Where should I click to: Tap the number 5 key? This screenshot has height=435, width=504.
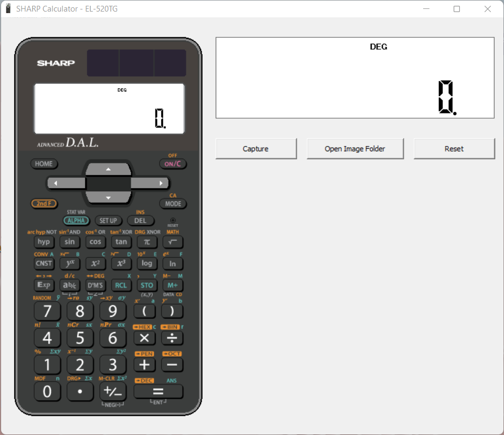80,338
